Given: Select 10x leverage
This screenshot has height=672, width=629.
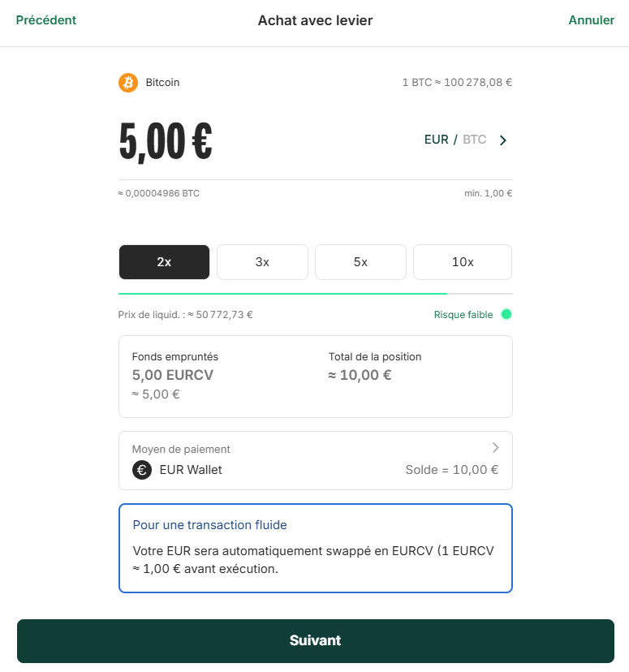Looking at the screenshot, I should [x=462, y=261].
